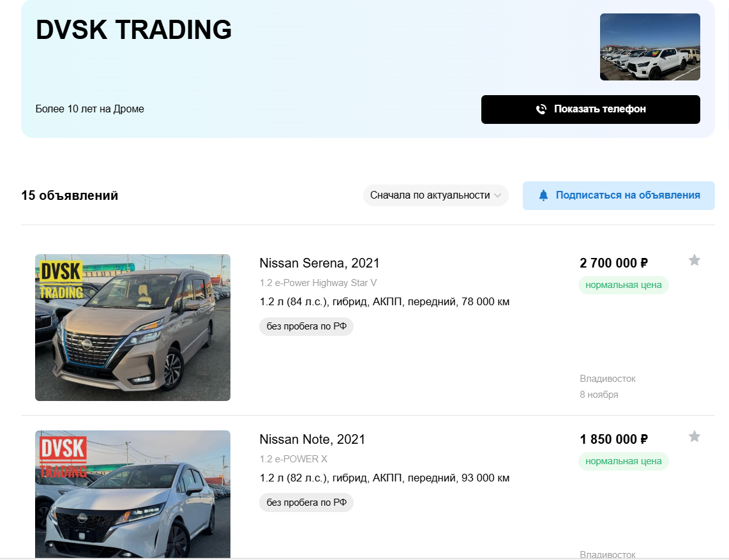The image size is (729, 560).
Task: Click the 2 700 000 ₽ price
Action: point(613,263)
